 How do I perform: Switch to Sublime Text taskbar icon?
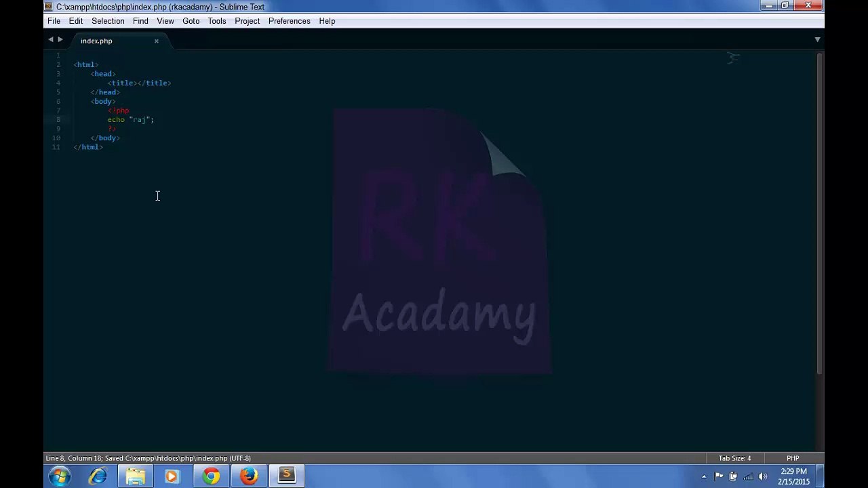pos(287,476)
